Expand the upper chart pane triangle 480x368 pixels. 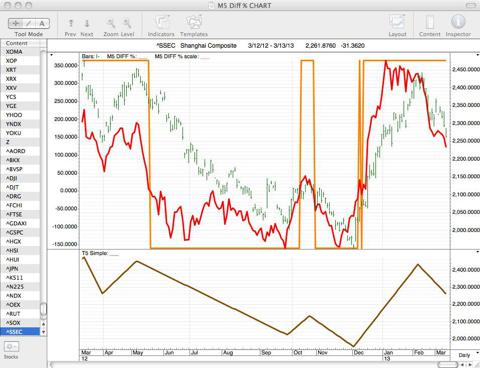tap(51, 55)
